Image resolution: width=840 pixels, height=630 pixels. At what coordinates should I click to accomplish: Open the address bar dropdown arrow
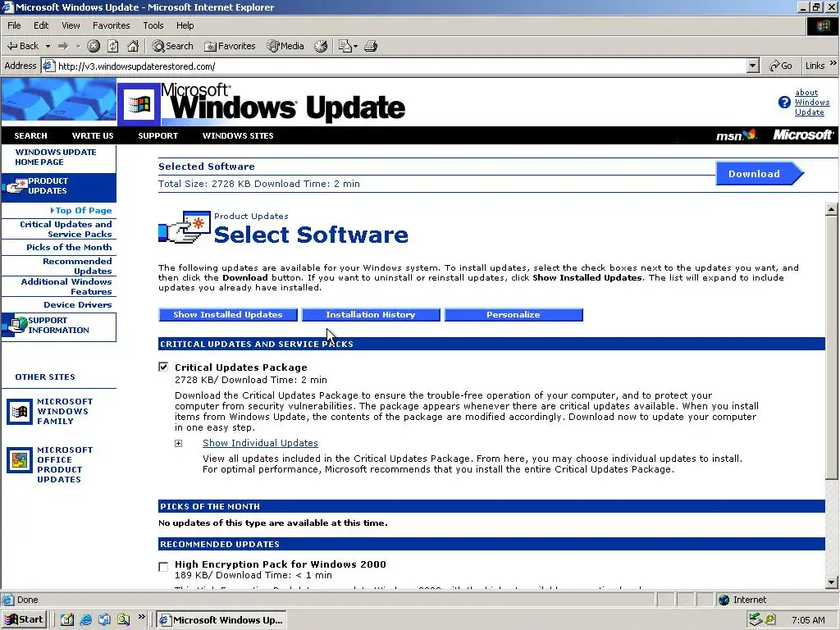pyautogui.click(x=753, y=66)
